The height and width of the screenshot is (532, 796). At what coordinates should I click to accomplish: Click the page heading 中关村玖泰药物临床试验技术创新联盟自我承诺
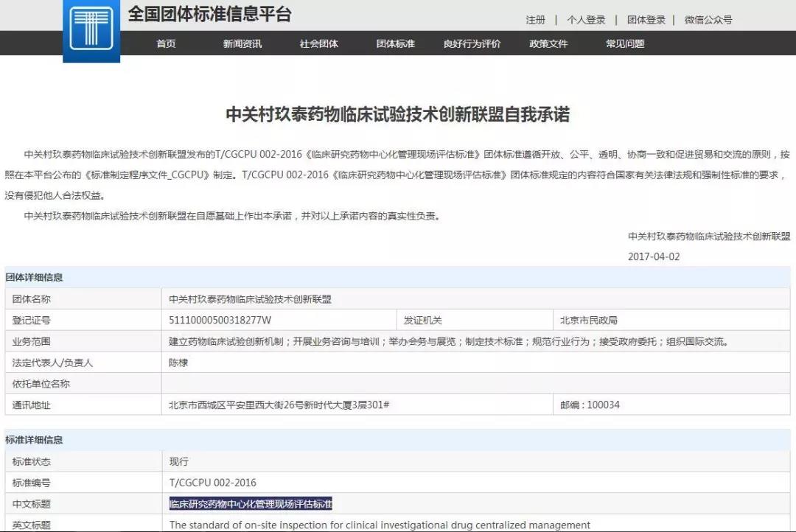[x=397, y=114]
